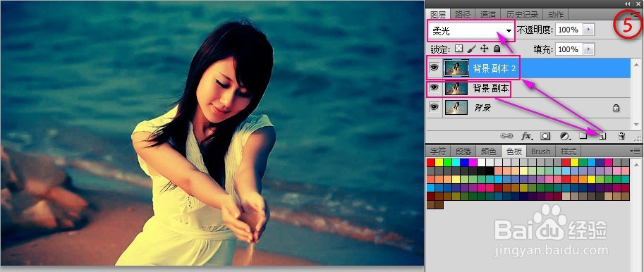
Task: Click the 背景 副本 2 layer name
Action: pyautogui.click(x=494, y=68)
